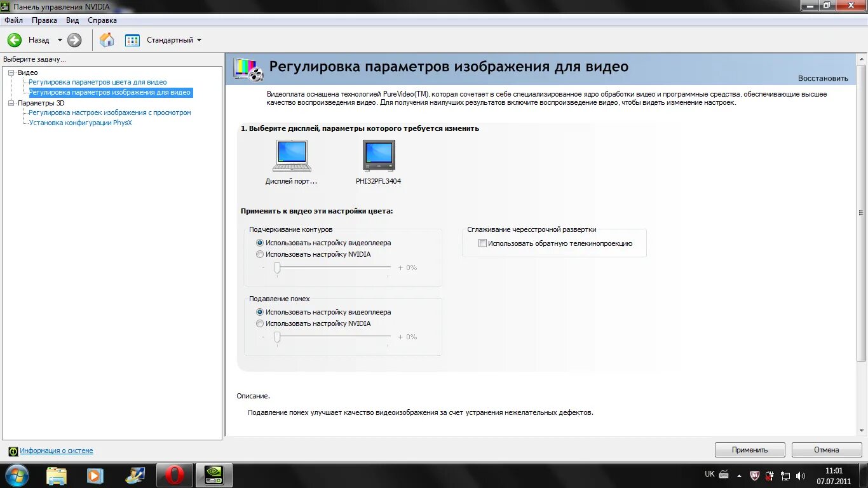The width and height of the screenshot is (868, 488).
Task: Click the NVIDIA icon in title bar
Action: 5,6
